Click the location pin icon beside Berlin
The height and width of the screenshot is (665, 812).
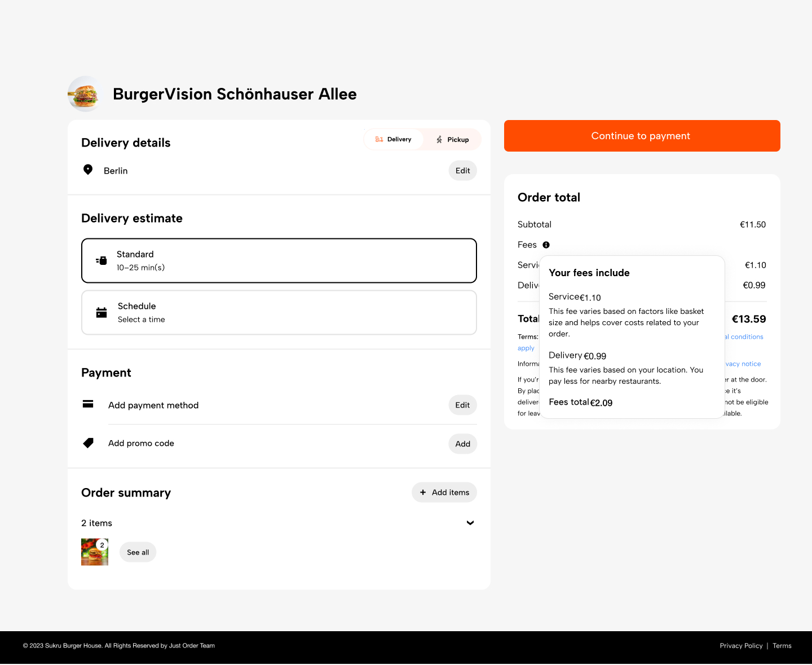coord(88,170)
